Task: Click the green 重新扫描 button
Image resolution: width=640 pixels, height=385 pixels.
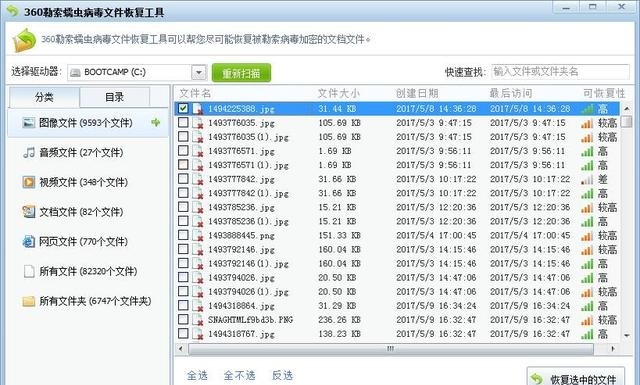Action: (241, 73)
